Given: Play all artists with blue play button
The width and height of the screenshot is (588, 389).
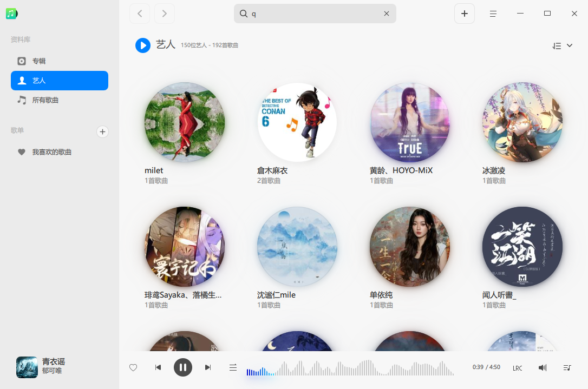Looking at the screenshot, I should [x=143, y=45].
